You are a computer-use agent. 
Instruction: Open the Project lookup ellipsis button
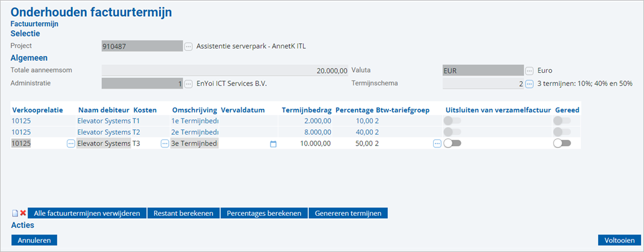[188, 46]
